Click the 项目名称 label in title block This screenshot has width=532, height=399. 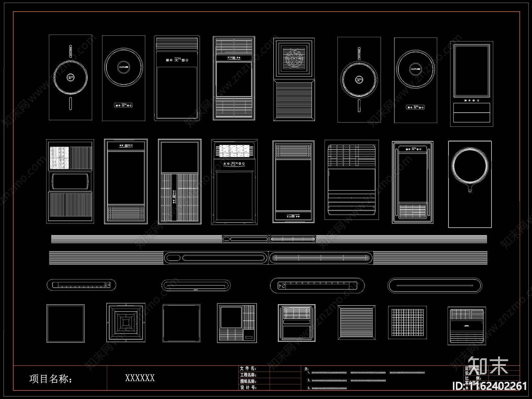click(x=51, y=379)
